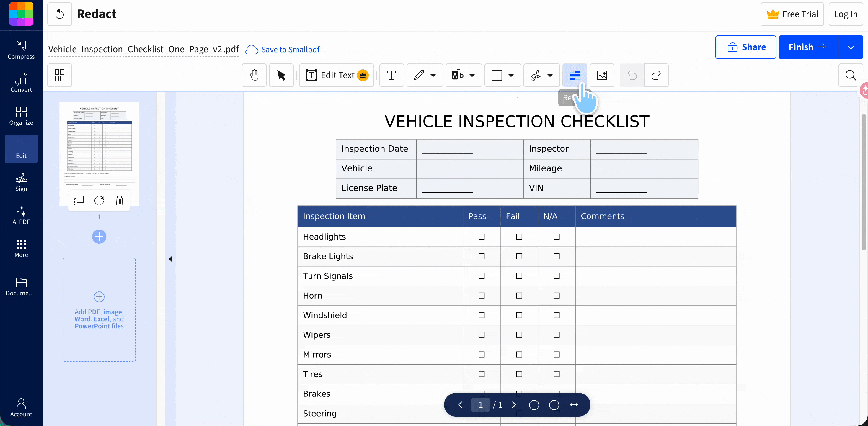Open the More tools grid
This screenshot has width=868, height=426.
(21, 248)
